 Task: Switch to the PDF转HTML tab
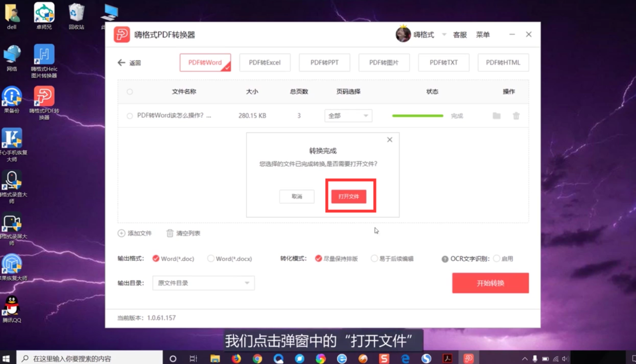[503, 63]
